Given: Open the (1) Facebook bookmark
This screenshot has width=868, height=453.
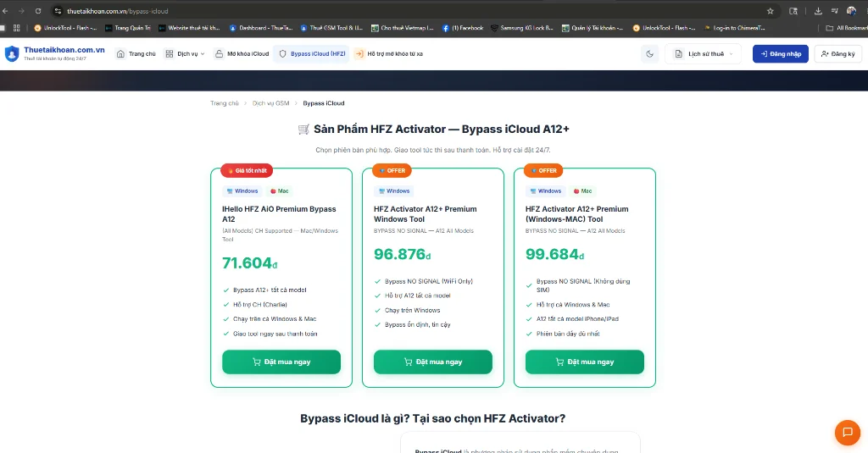Looking at the screenshot, I should click(463, 28).
